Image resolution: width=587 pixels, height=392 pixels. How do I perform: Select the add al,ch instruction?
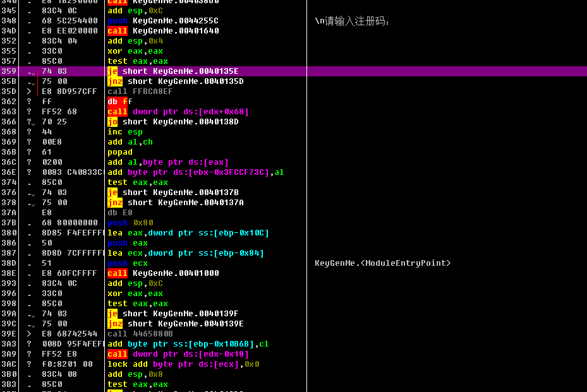[130, 142]
